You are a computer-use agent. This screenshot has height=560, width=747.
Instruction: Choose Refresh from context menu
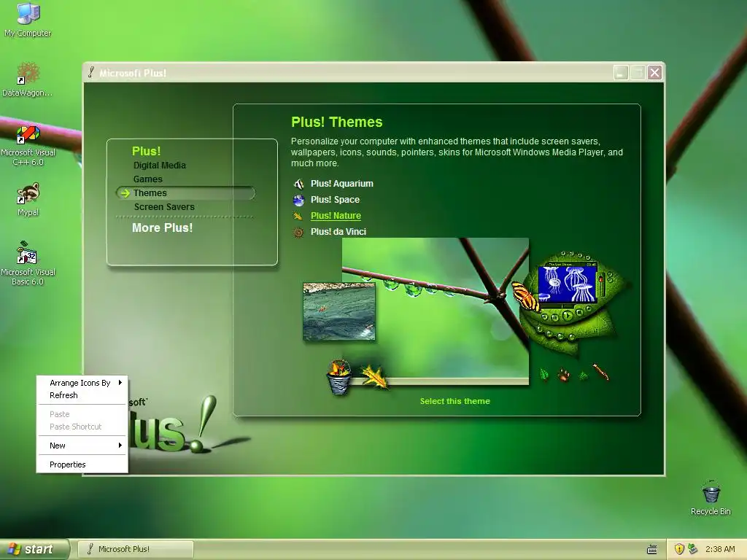pos(82,395)
